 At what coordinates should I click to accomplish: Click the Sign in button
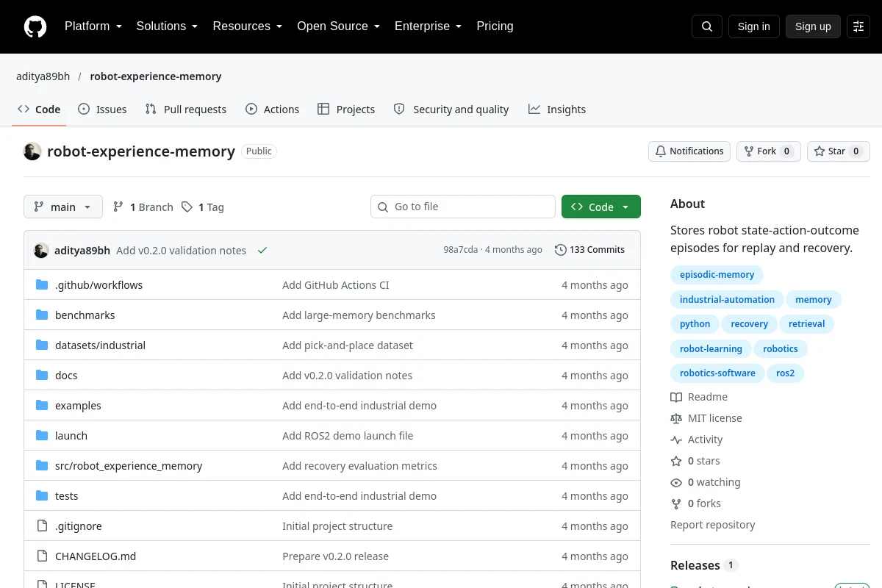[753, 26]
